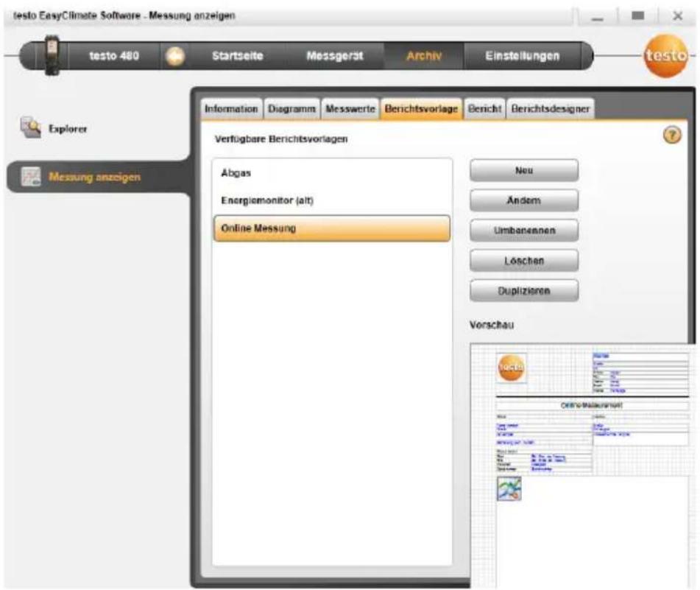
Task: Open the Berichtsdesigner tab
Action: click(x=551, y=109)
